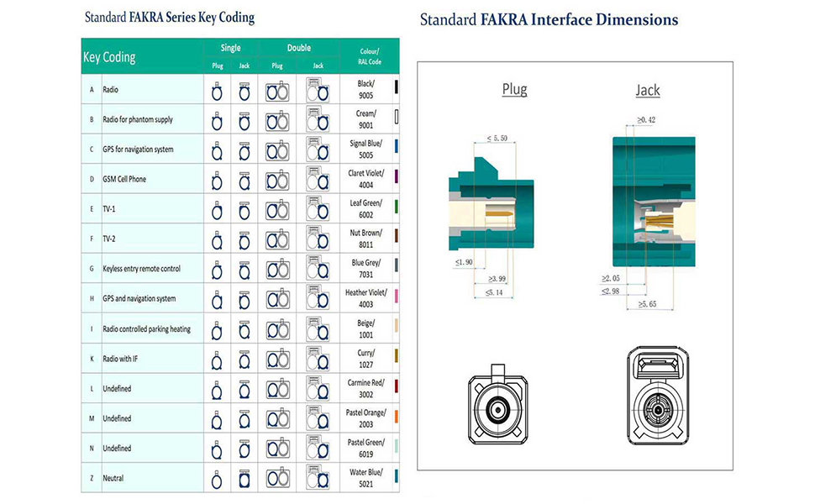
Task: Click single jack icon for Keyless entry remote control
Action: pos(244,270)
